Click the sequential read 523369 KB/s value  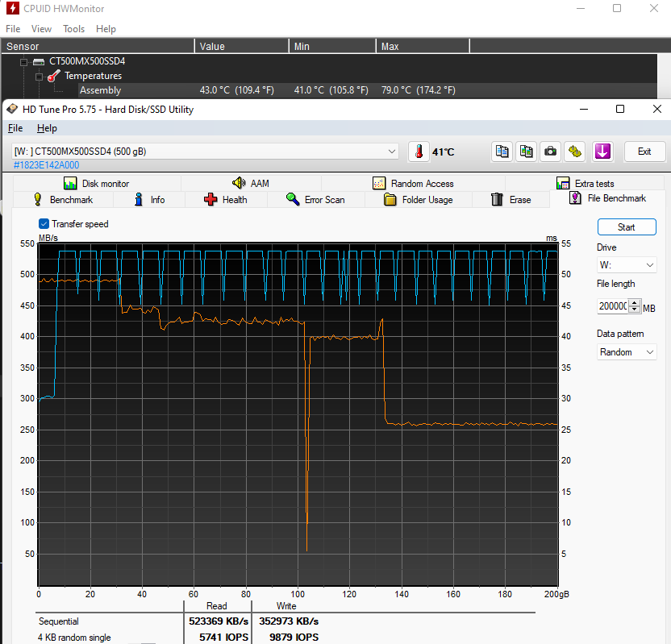tap(219, 621)
